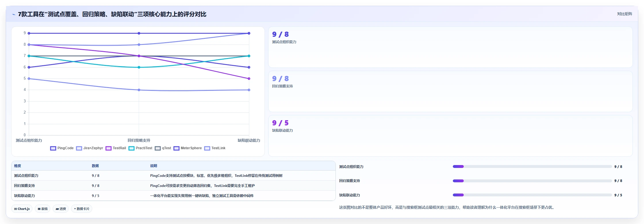Click the y-axis label 9
Screen dimensions: 644x224
tap(25, 33)
